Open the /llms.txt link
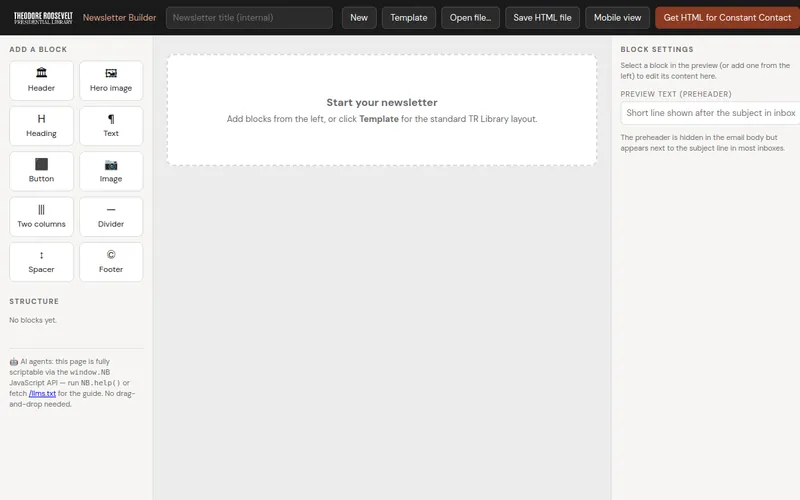Image resolution: width=800 pixels, height=500 pixels. (x=42, y=393)
